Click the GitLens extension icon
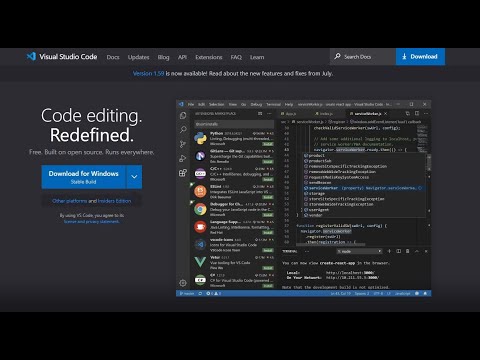The height and width of the screenshot is (360, 480). 200,156
